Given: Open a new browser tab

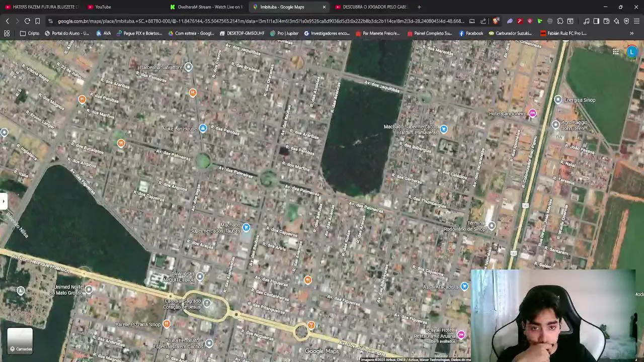Looking at the screenshot, I should click(x=419, y=7).
